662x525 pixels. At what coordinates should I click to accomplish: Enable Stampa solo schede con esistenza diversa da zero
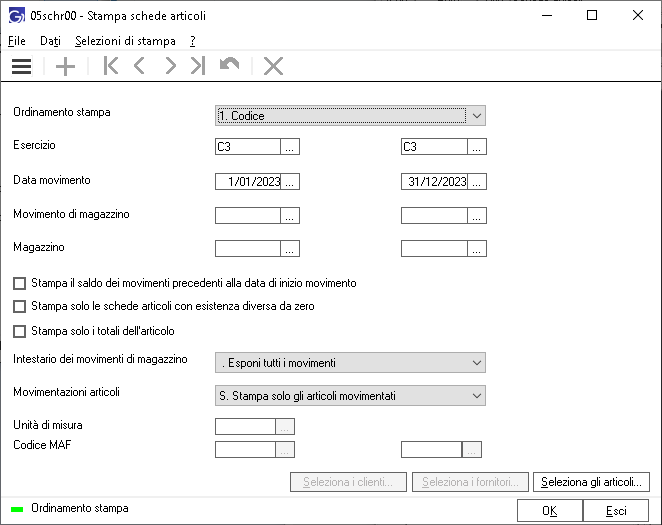click(19, 306)
